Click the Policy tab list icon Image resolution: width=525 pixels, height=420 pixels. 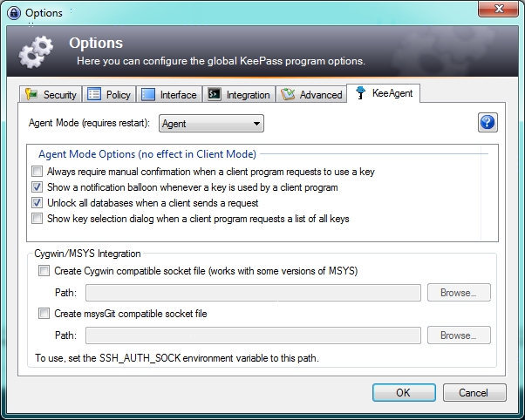click(x=94, y=94)
